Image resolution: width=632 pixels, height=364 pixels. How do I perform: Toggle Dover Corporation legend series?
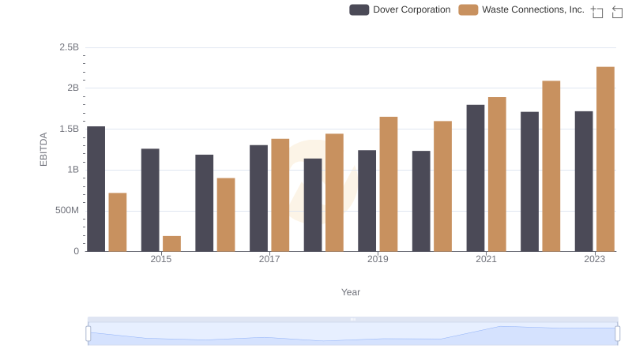coord(400,9)
